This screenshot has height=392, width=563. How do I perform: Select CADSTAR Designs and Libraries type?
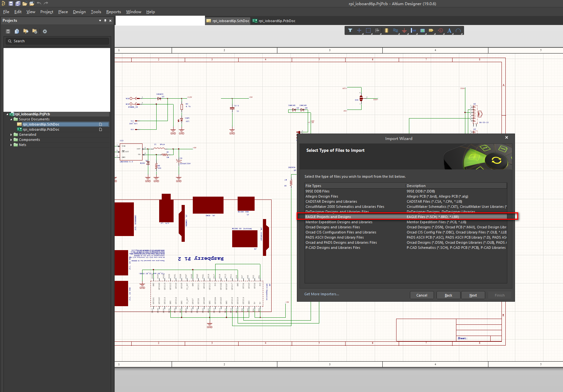point(406,201)
